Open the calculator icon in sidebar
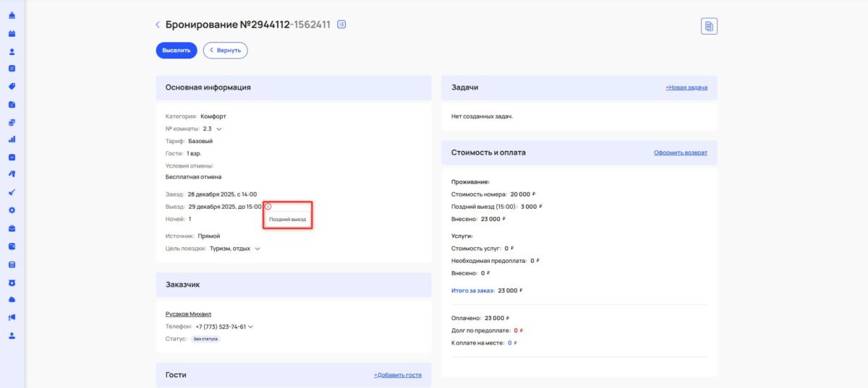The height and width of the screenshot is (388, 868). tap(12, 264)
